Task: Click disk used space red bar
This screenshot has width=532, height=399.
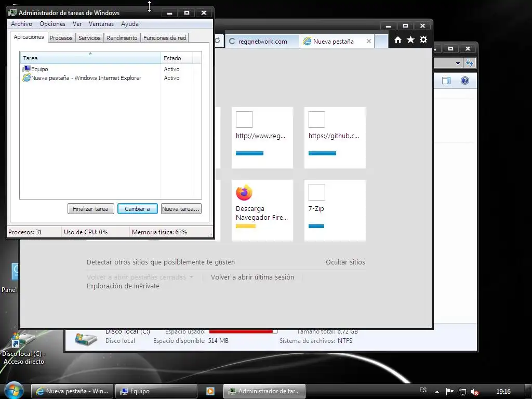Action: [x=243, y=331]
